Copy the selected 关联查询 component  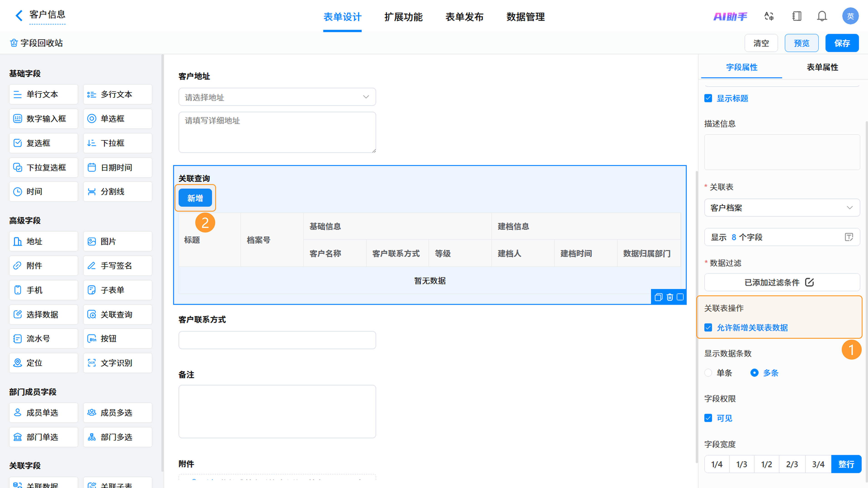tap(658, 297)
